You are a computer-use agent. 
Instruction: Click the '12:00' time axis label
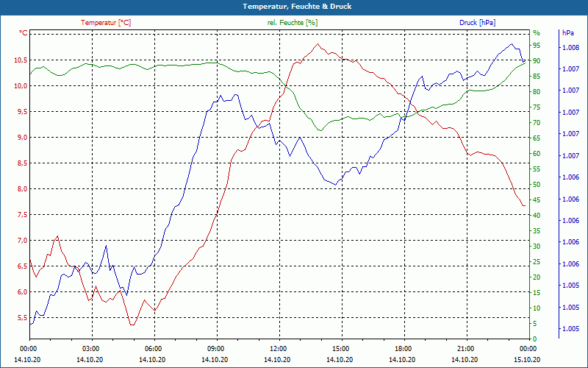(x=279, y=349)
